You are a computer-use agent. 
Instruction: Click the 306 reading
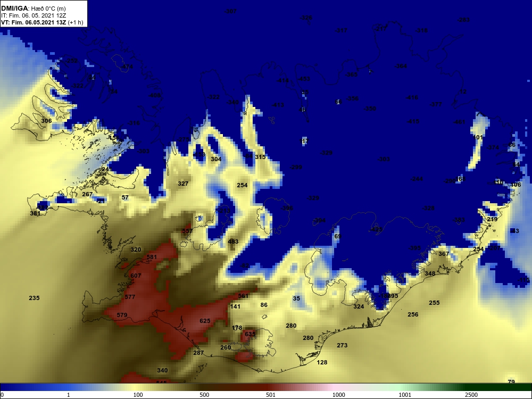[46, 121]
